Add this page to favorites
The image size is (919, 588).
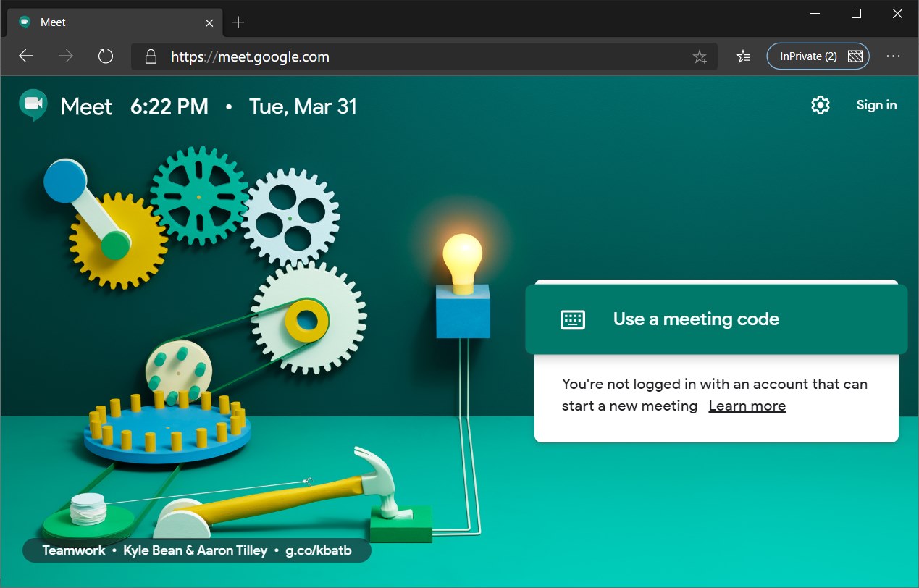[x=700, y=56]
